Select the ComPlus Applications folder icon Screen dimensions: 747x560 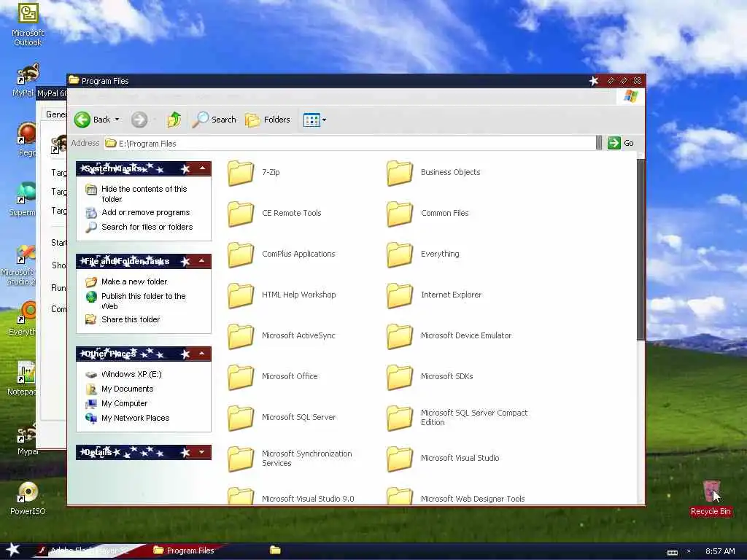pos(241,254)
